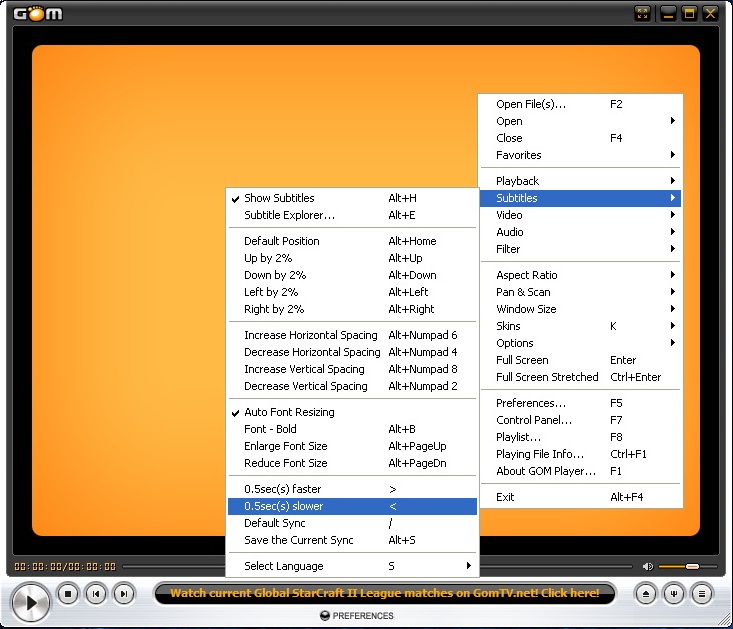Click the PREFERENCES button at bottom
The height and width of the screenshot is (629, 733).
357,616
